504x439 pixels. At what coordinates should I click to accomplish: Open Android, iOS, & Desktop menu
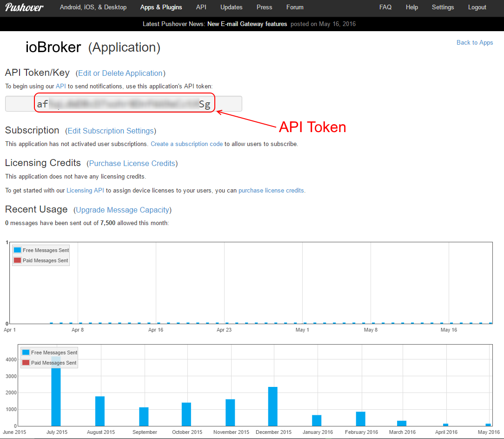pos(93,7)
